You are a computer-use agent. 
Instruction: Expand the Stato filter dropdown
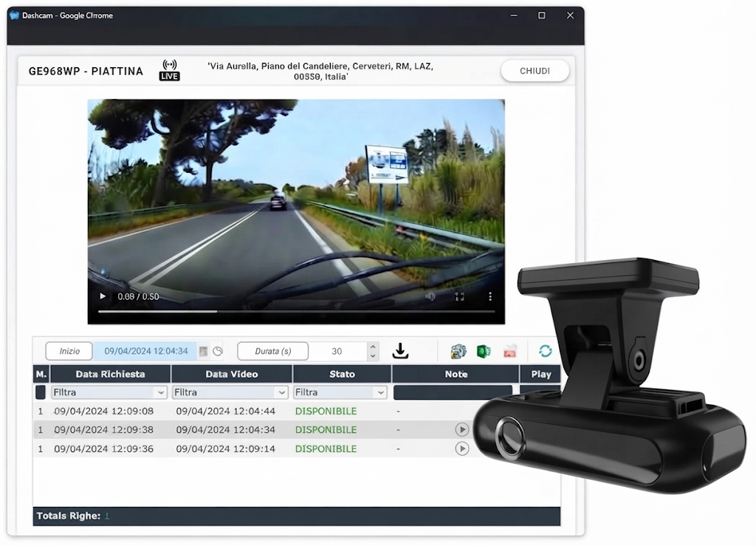coord(381,392)
